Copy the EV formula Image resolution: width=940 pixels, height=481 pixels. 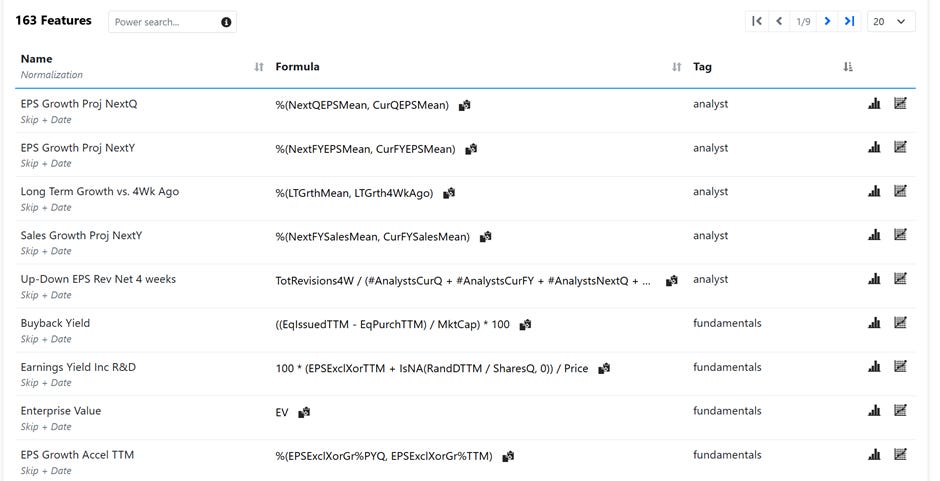(x=305, y=412)
